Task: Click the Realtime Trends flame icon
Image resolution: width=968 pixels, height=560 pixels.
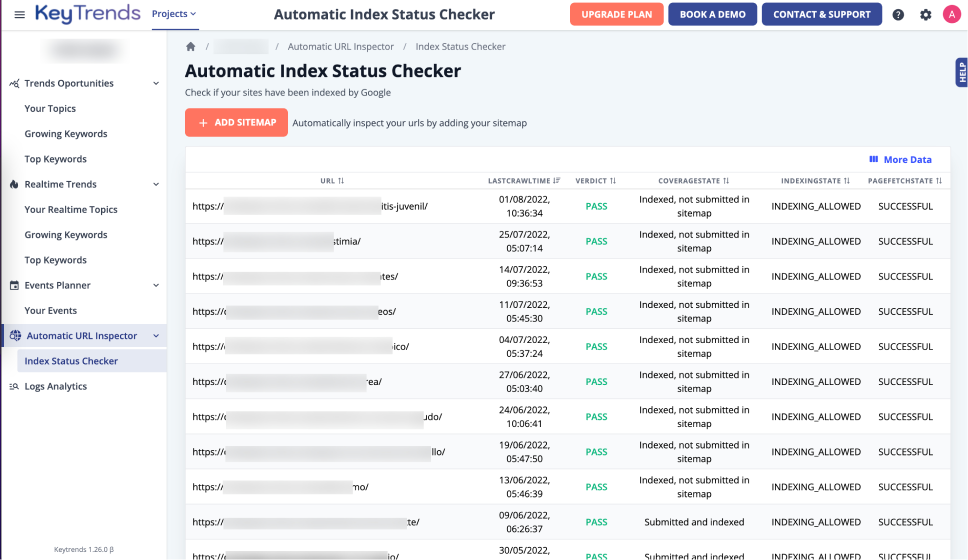Action: 14,184
